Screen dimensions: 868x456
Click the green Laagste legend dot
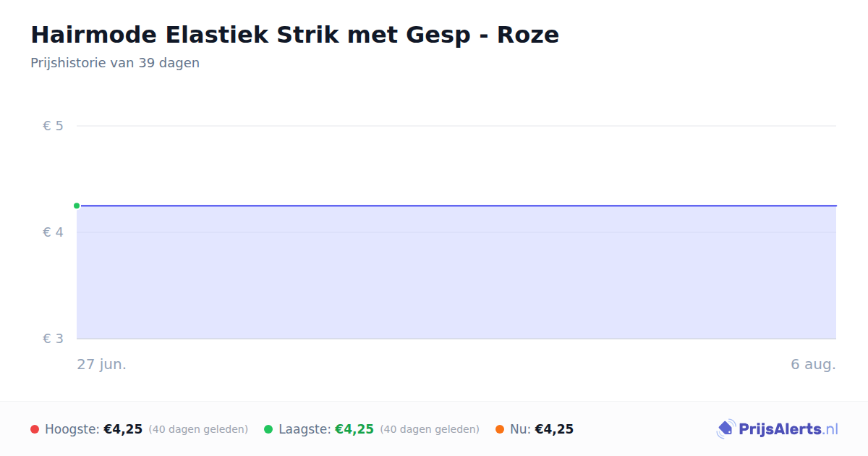pos(268,429)
